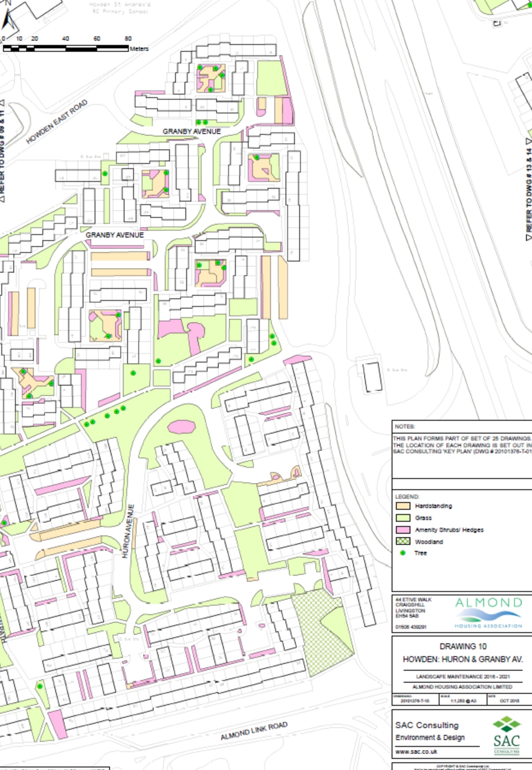Viewport: 532px width, 770px height.
Task: Select the Amenity Shrubs/Hedges legend swatch
Action: coord(403,530)
